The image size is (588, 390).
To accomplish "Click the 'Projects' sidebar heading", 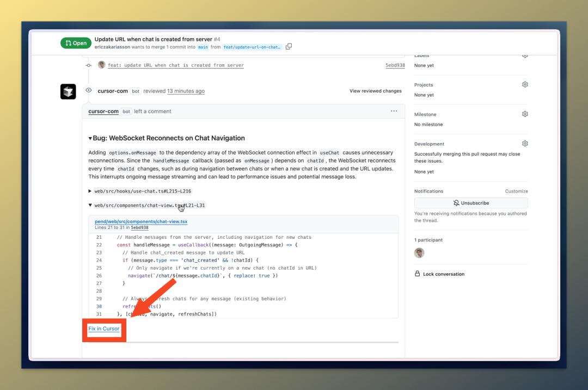I will (x=424, y=85).
